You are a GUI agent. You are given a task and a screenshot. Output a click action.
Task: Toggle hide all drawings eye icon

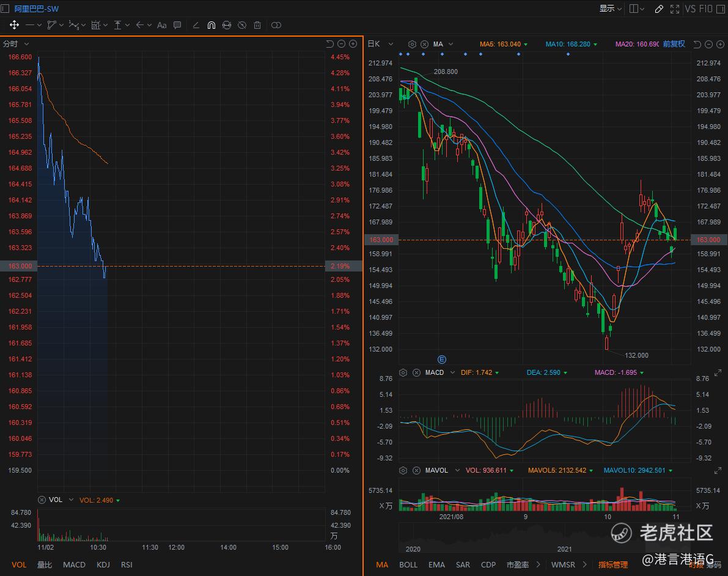tap(242, 25)
